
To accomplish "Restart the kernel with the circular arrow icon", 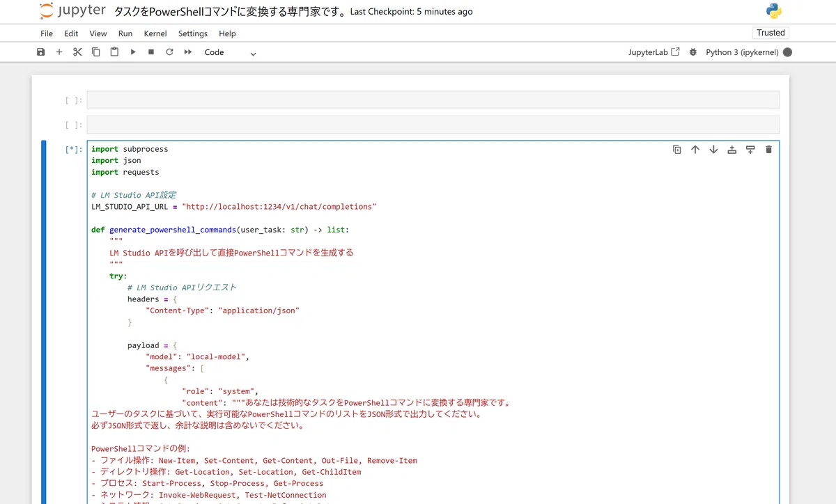I will 169,52.
